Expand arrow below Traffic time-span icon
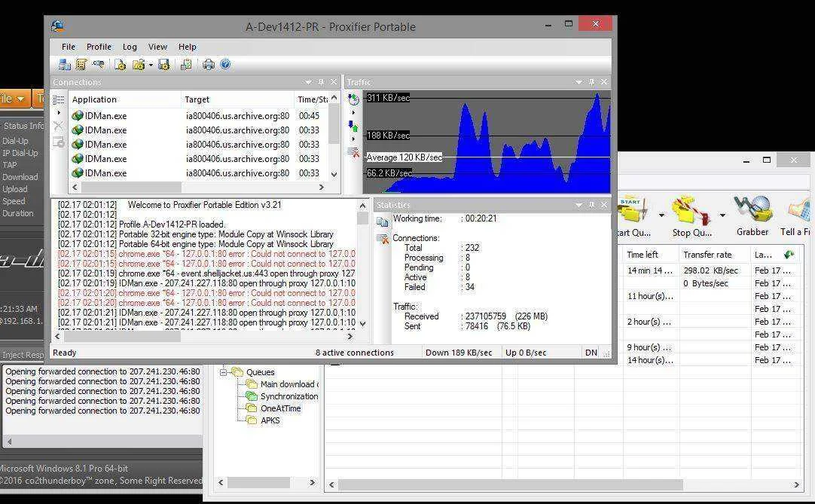Viewport: 815px width, 504px height. pos(353,112)
